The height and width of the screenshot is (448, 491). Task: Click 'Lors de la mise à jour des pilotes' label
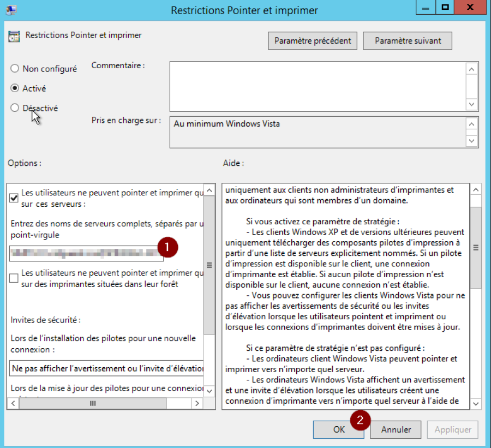[107, 388]
